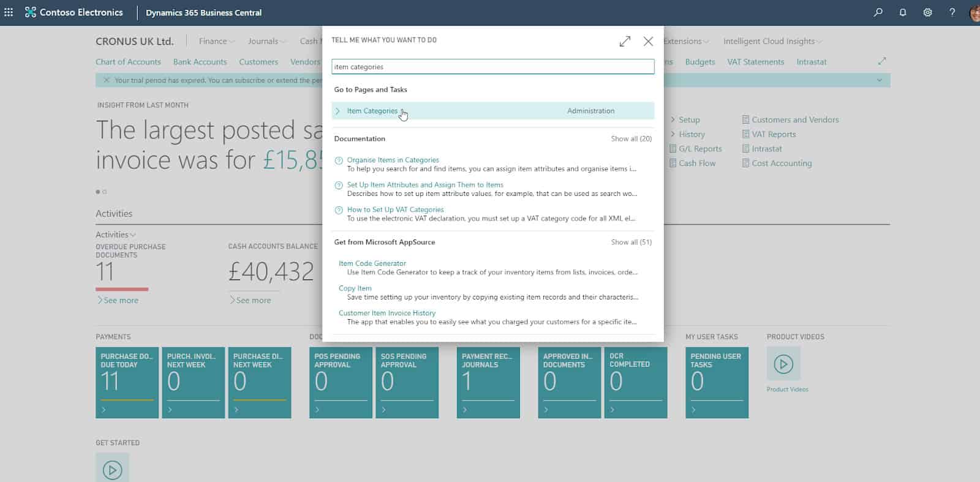Click help icon beside How to Set Up VAT Categories
Image resolution: width=980 pixels, height=482 pixels.
338,210
